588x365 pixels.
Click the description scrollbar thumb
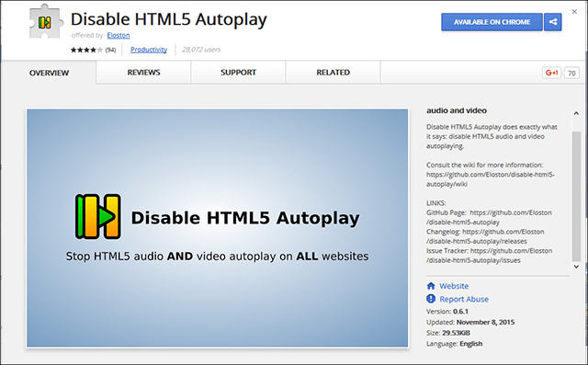(x=576, y=196)
